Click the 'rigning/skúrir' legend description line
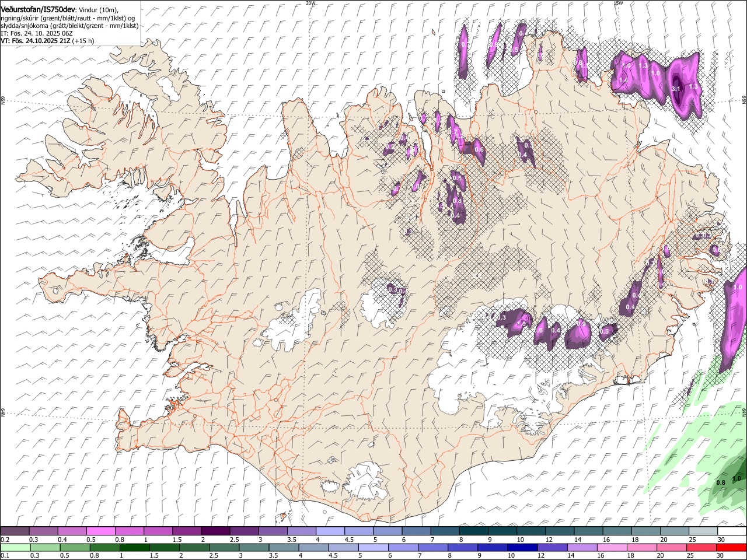747x560 pixels. pos(68,18)
